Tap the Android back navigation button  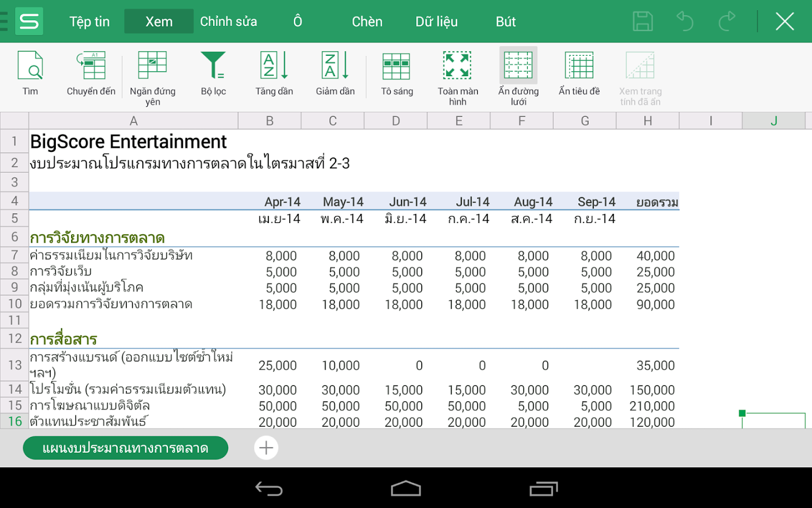pyautogui.click(x=269, y=489)
